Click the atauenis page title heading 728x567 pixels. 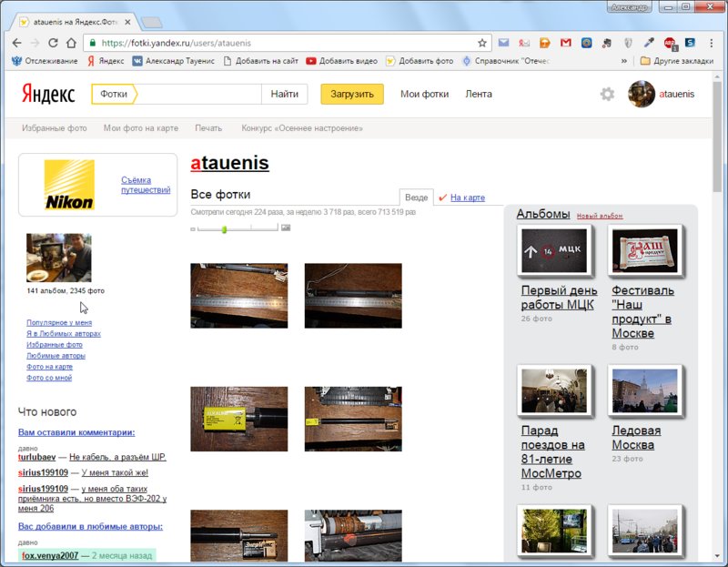(x=229, y=163)
